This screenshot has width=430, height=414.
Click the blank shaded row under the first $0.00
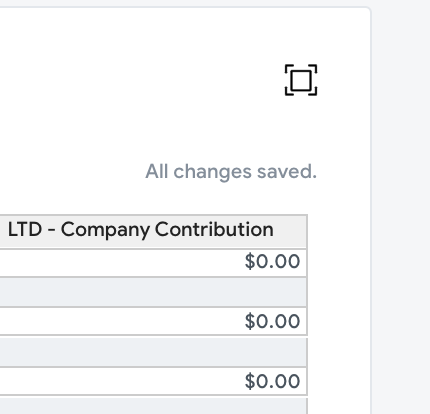(x=153, y=292)
